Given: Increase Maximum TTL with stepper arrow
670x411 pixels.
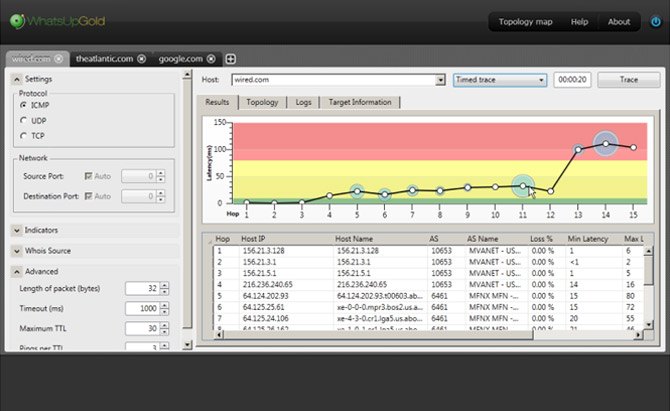Looking at the screenshot, I should (x=165, y=326).
